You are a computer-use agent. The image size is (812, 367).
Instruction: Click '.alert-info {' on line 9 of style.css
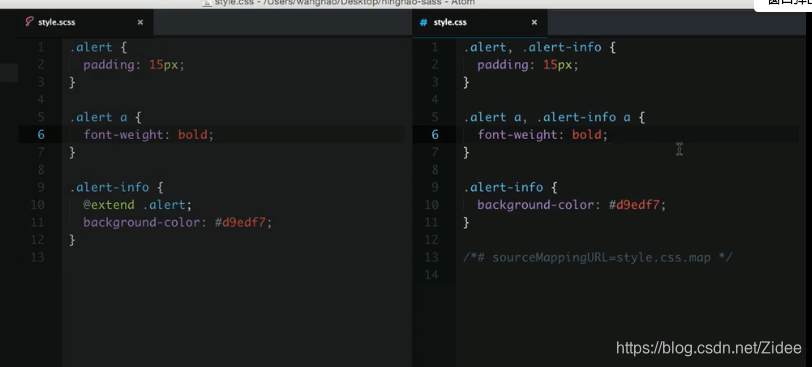tap(511, 187)
